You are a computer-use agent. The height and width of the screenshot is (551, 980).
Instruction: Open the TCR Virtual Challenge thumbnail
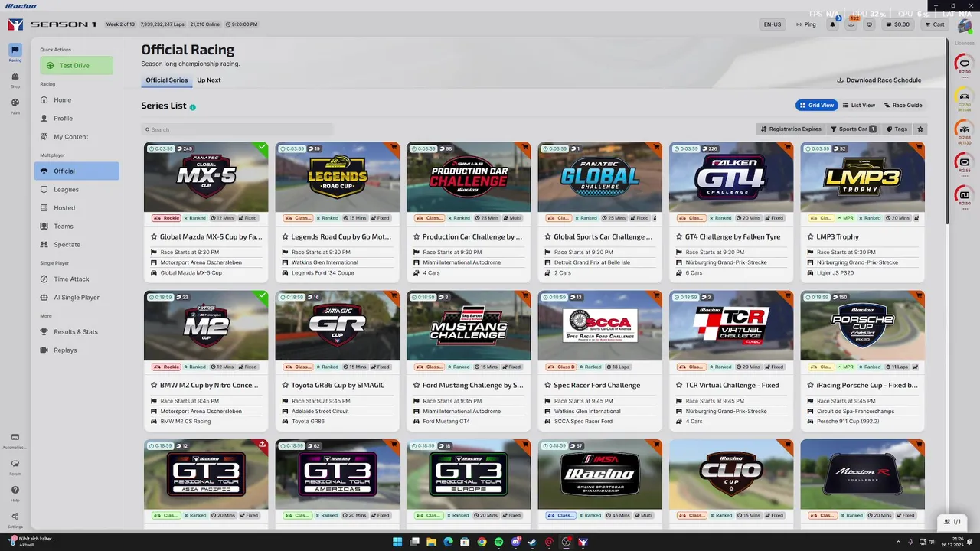point(731,325)
